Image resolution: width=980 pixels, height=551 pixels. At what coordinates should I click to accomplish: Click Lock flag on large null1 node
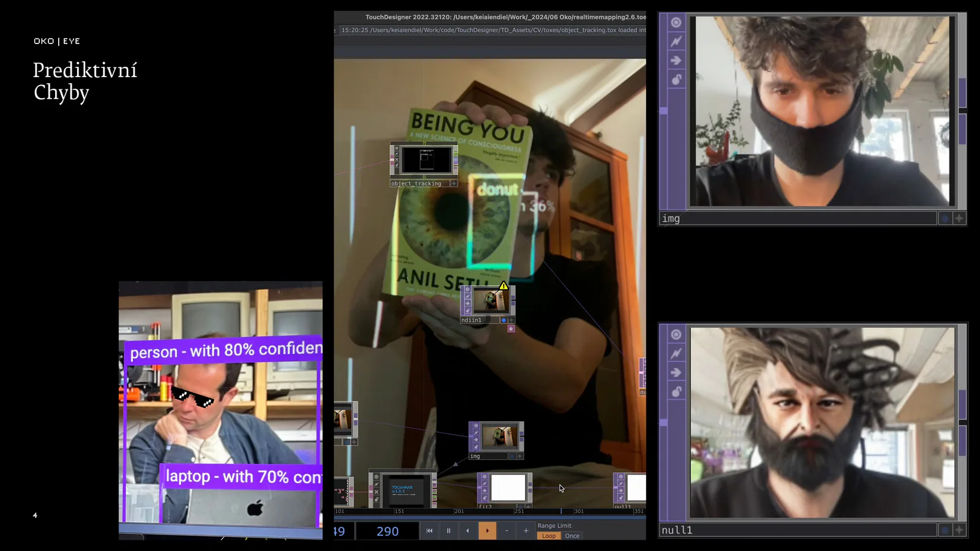click(x=676, y=391)
